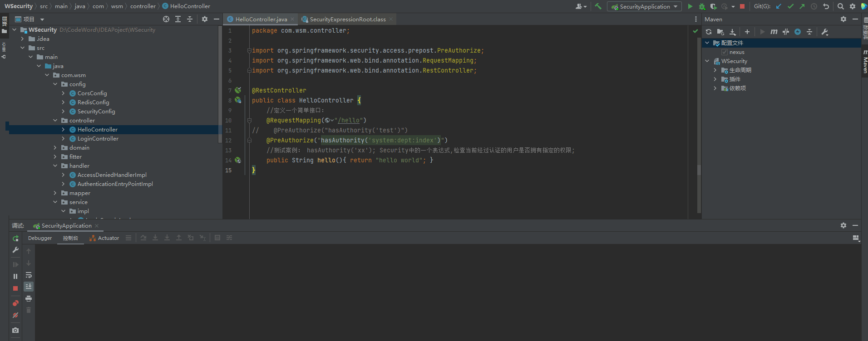Image resolution: width=868 pixels, height=341 pixels.
Task: Click the locate/select opened file crosshair icon
Action: 166,19
